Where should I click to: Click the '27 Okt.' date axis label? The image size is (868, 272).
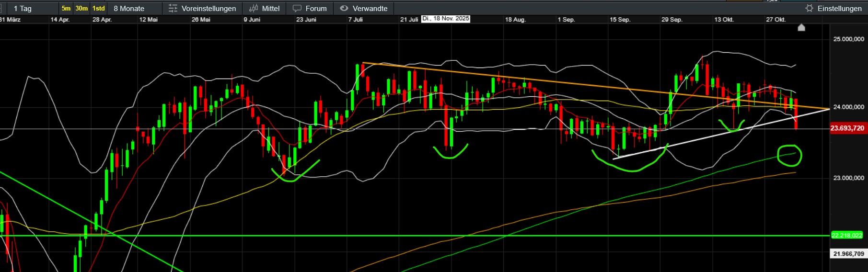[x=775, y=20]
